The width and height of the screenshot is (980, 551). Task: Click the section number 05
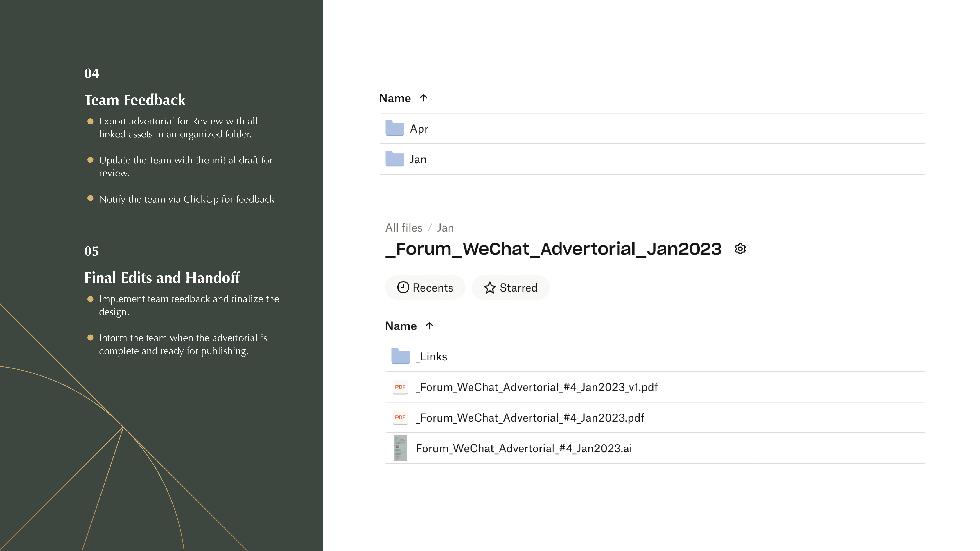[91, 251]
